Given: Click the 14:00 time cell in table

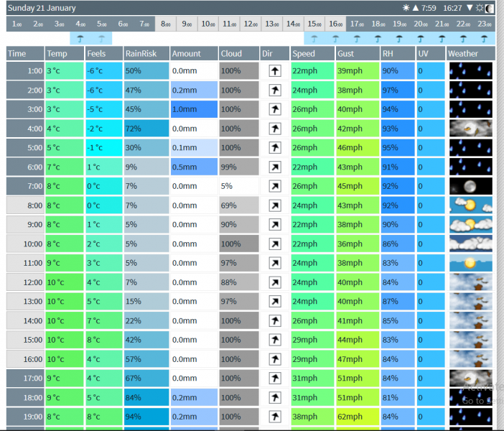Looking at the screenshot, I should tap(24, 320).
